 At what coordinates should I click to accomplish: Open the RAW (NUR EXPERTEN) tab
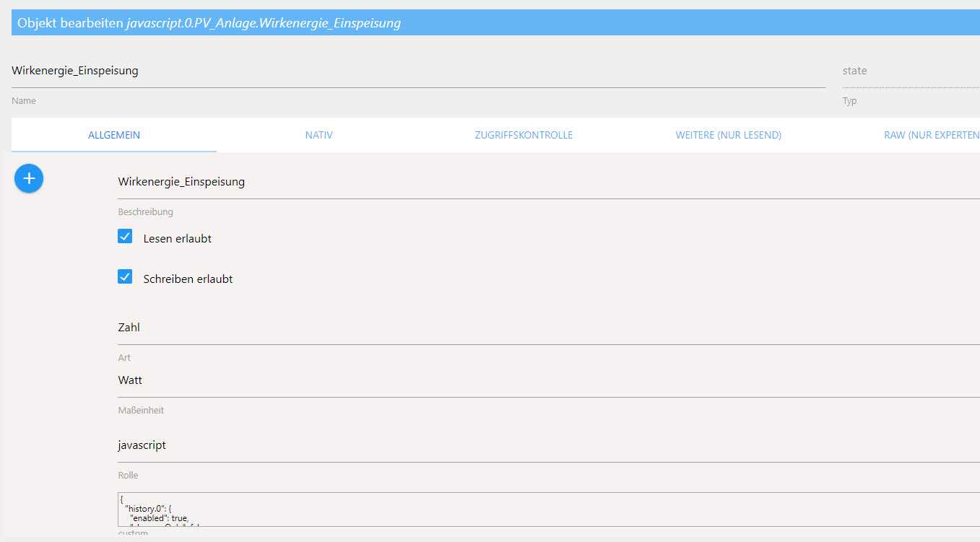click(x=931, y=135)
